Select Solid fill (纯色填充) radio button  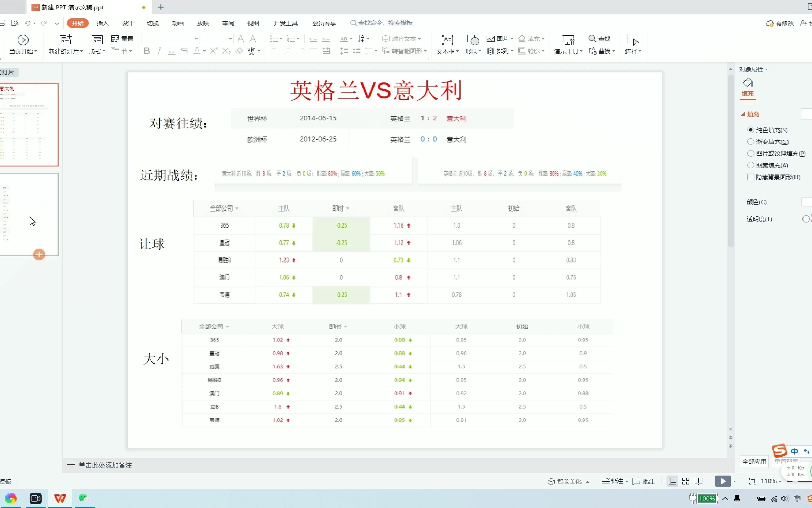(751, 130)
